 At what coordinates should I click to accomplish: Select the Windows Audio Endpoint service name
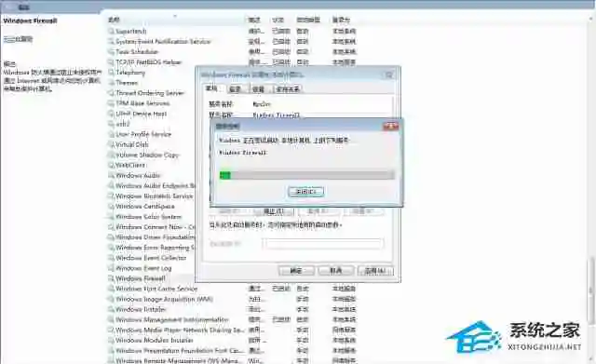(156, 186)
